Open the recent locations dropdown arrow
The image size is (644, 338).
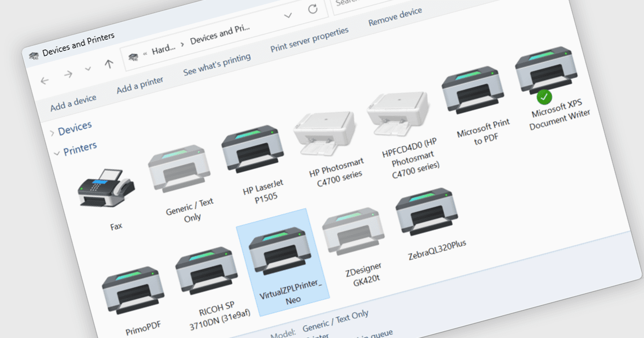click(x=89, y=69)
